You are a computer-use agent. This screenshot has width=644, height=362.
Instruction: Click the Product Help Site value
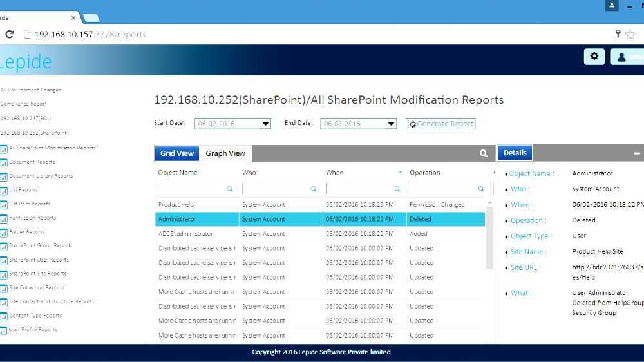pos(598,251)
